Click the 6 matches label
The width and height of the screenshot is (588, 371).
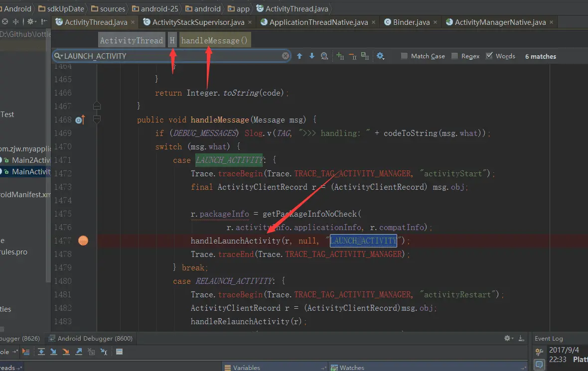pyautogui.click(x=540, y=56)
